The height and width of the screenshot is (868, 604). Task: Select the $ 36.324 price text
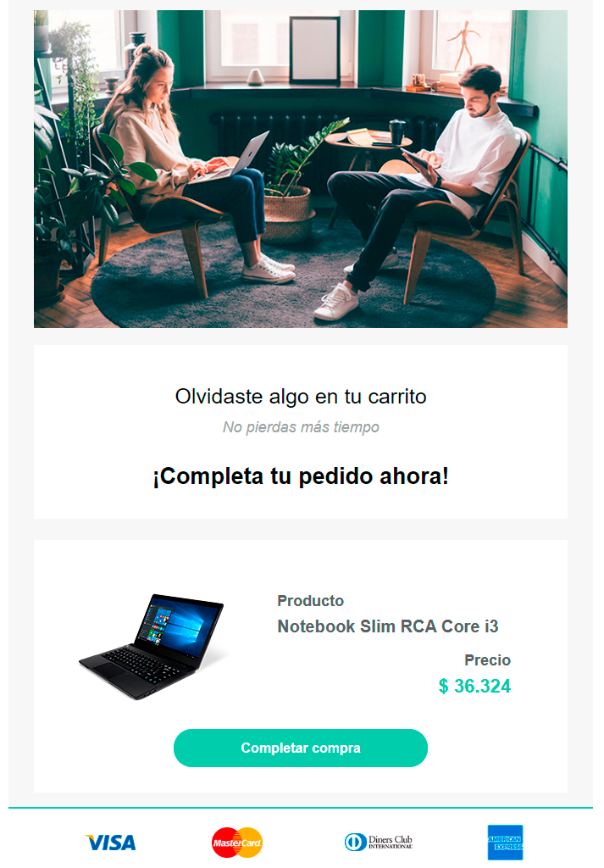(474, 686)
